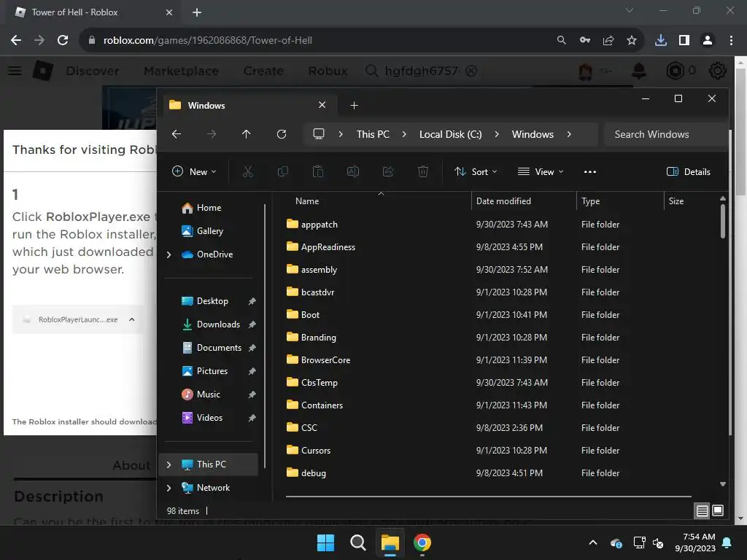Switch to details list view icon
This screenshot has height=560, width=747.
pyautogui.click(x=703, y=511)
